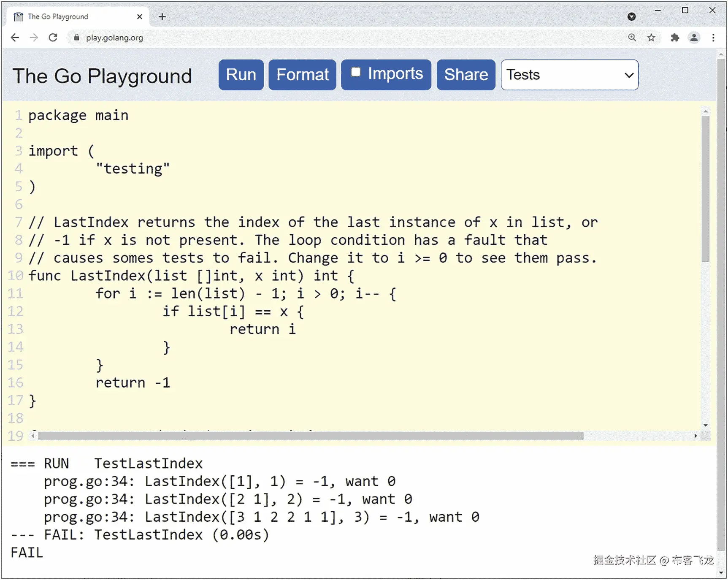Screen dimensions: 728x580
Task: Open the Tests examples dropdown
Action: [x=570, y=75]
